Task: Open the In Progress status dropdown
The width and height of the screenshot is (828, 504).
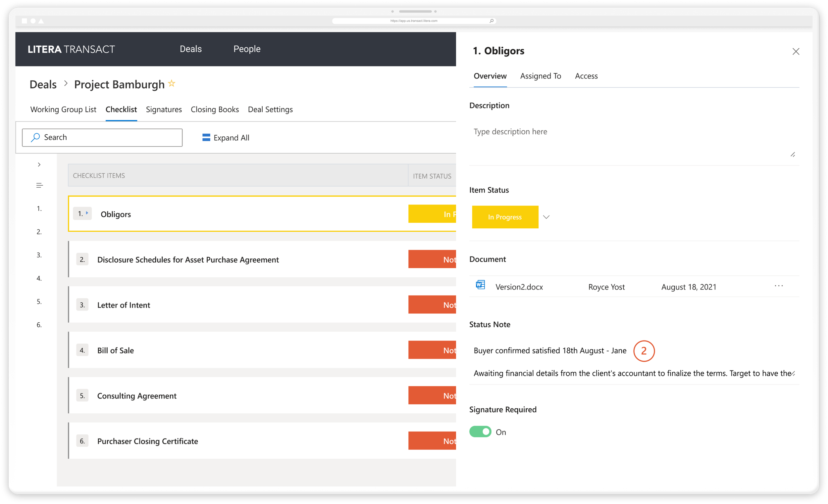Action: pyautogui.click(x=546, y=217)
